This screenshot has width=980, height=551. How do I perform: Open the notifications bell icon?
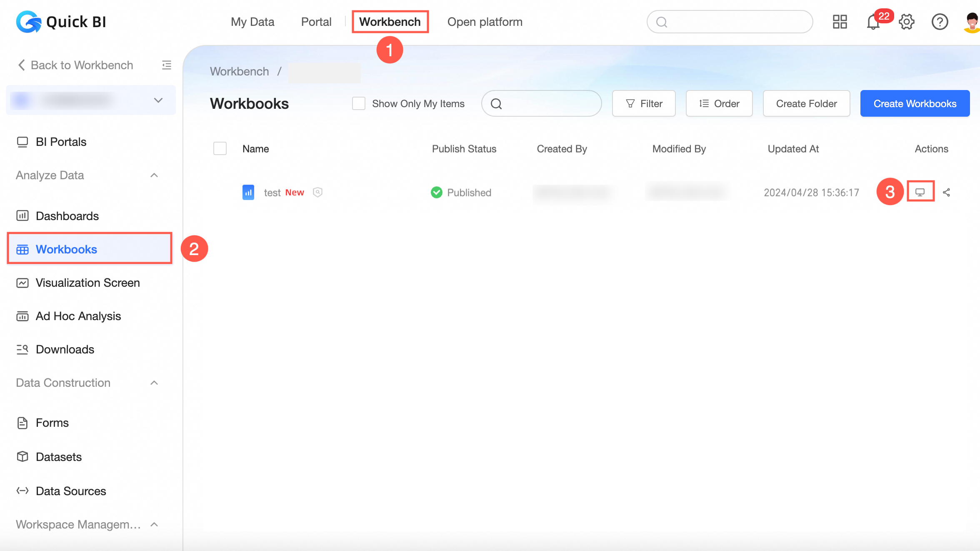point(873,22)
